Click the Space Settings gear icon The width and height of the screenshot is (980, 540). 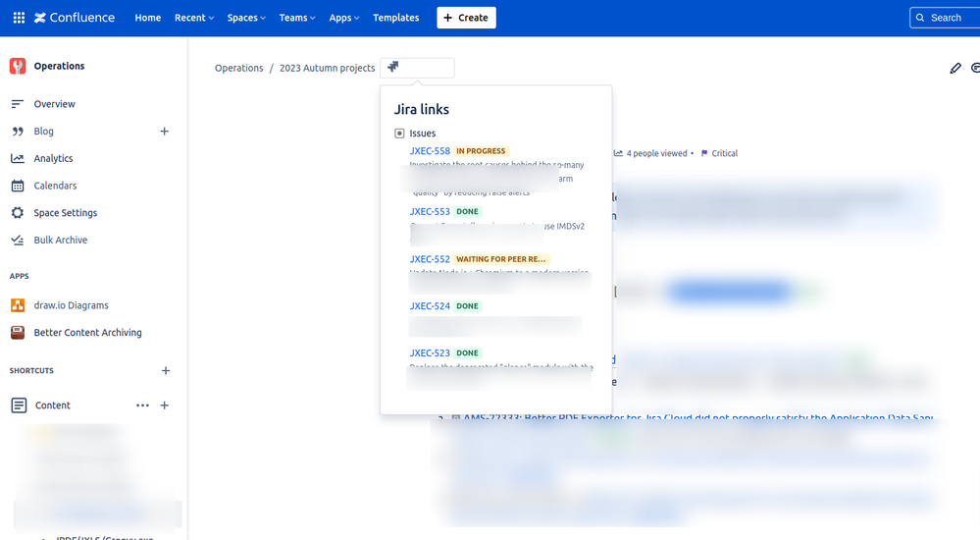(x=18, y=213)
